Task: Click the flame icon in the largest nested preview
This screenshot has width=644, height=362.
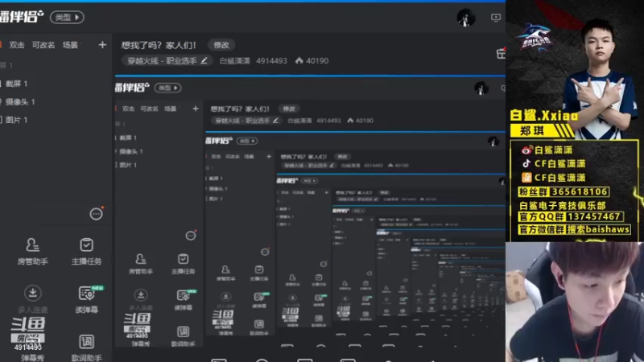Action: point(350,121)
